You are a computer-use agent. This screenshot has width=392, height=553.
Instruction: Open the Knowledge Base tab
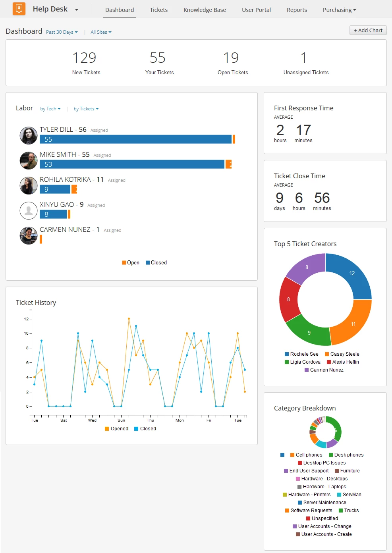pyautogui.click(x=205, y=10)
